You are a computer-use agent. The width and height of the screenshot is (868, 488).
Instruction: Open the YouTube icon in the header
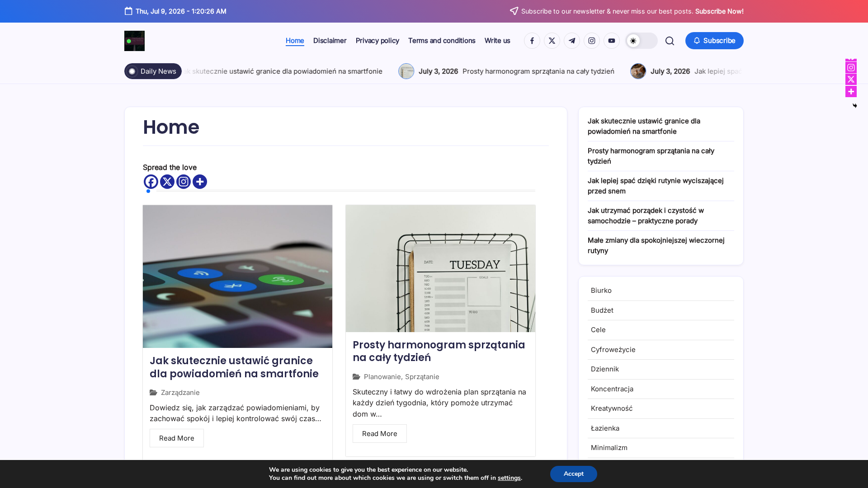[612, 41]
